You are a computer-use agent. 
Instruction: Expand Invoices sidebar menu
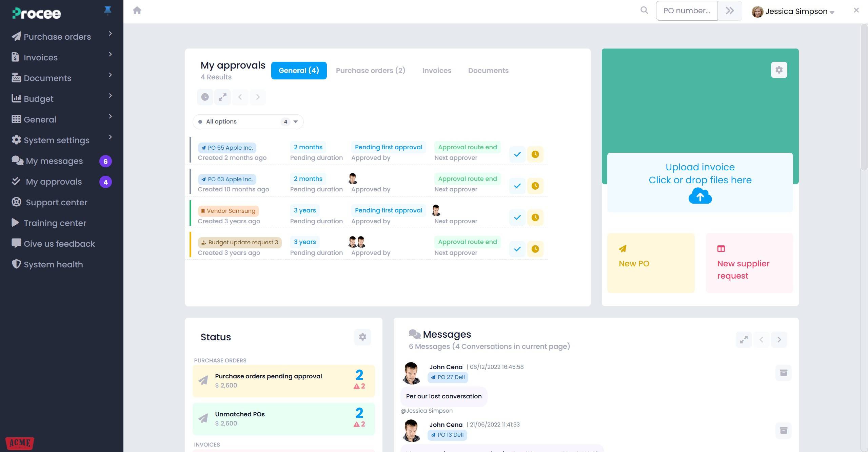point(62,57)
